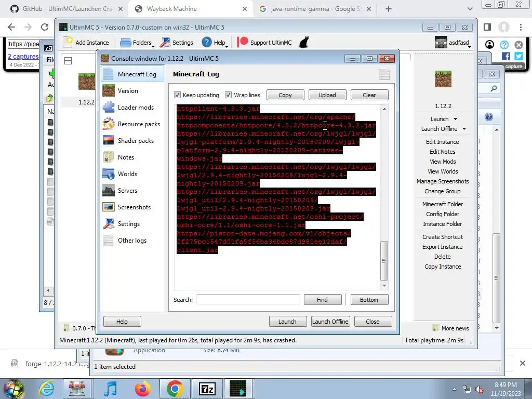The image size is (532, 399).
Task: Expand the Launch Offline dropdown arrow in side panel
Action: coord(464,129)
